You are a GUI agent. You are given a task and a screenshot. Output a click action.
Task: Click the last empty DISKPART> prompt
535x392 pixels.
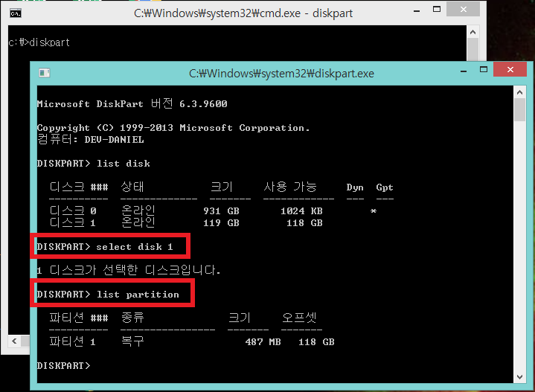pyautogui.click(x=63, y=366)
